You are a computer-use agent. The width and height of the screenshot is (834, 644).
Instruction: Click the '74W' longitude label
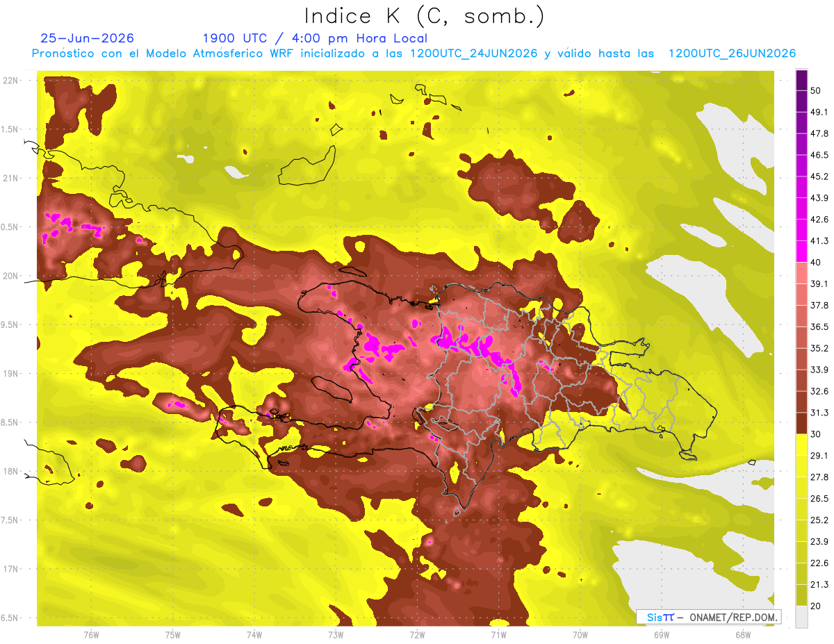(x=254, y=634)
